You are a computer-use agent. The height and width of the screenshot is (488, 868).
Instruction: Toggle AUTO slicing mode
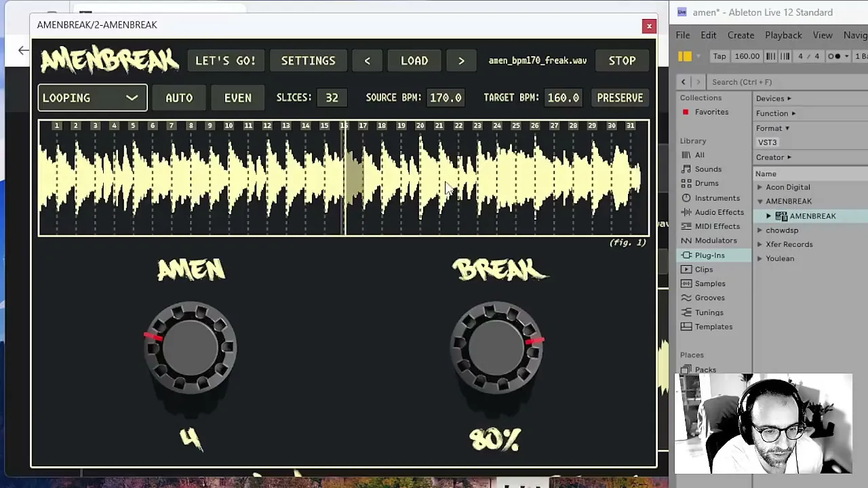(179, 98)
